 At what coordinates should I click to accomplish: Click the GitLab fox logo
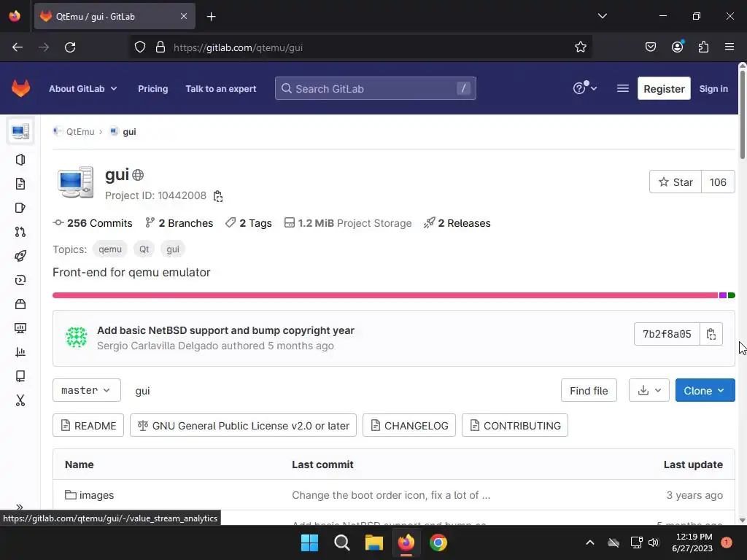pos(21,88)
